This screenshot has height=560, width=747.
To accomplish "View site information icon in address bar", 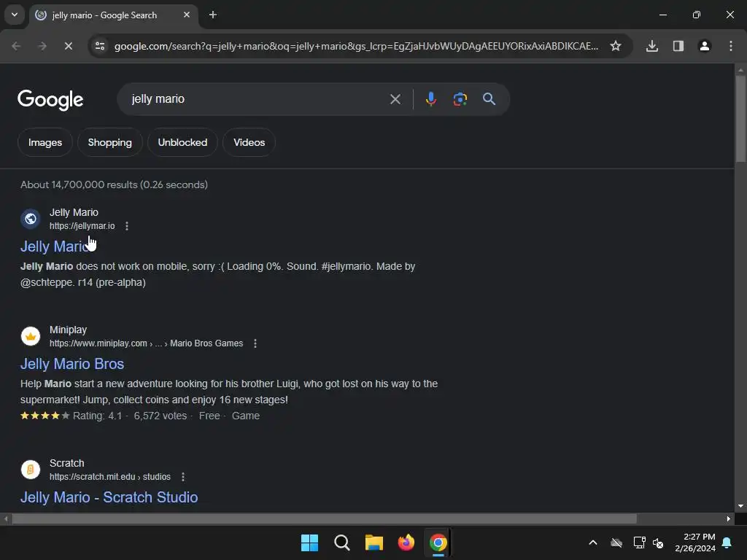I will (100, 46).
